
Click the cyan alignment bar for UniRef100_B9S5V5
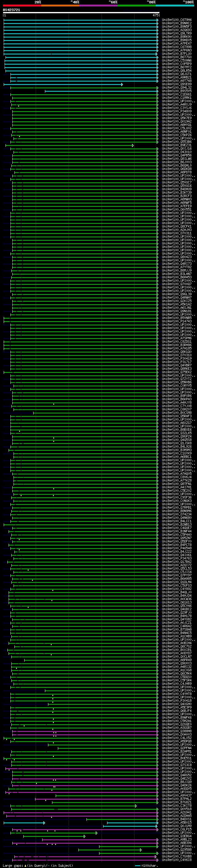click(x=101, y=91)
